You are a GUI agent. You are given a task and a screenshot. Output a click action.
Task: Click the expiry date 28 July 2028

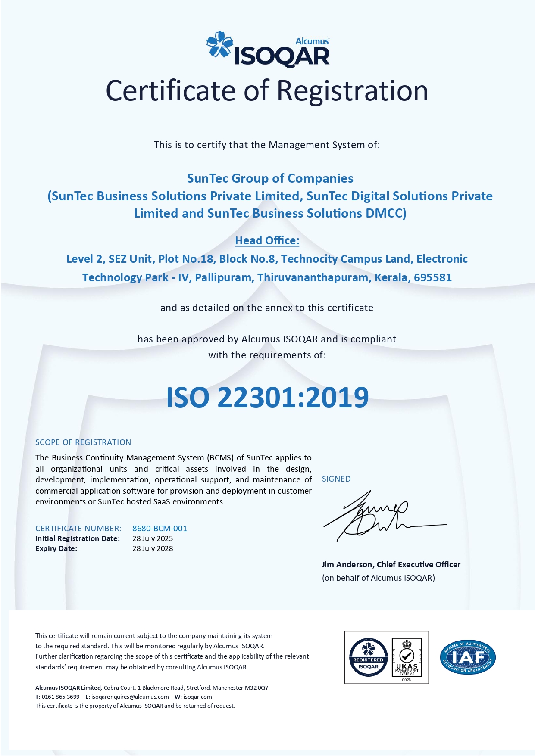coord(153,548)
